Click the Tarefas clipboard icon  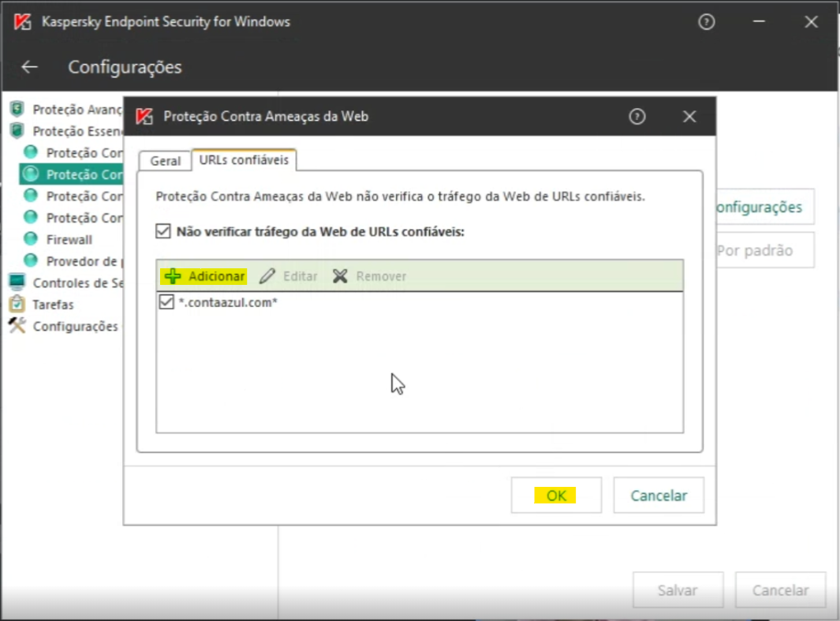(x=17, y=304)
